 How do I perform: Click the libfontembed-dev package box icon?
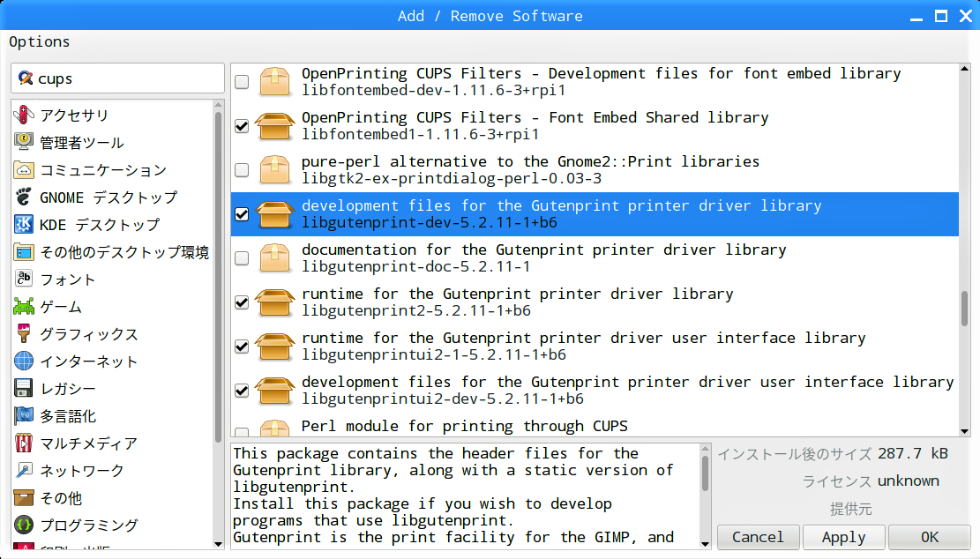pyautogui.click(x=275, y=82)
